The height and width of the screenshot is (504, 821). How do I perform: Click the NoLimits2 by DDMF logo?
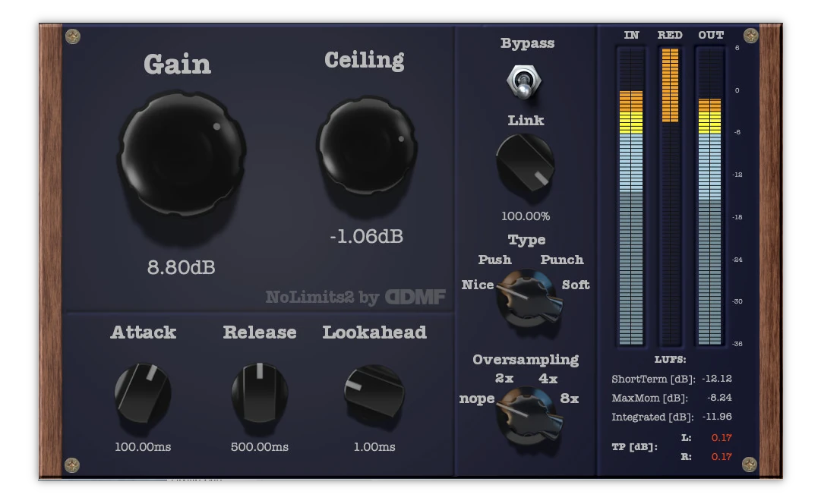point(355,297)
